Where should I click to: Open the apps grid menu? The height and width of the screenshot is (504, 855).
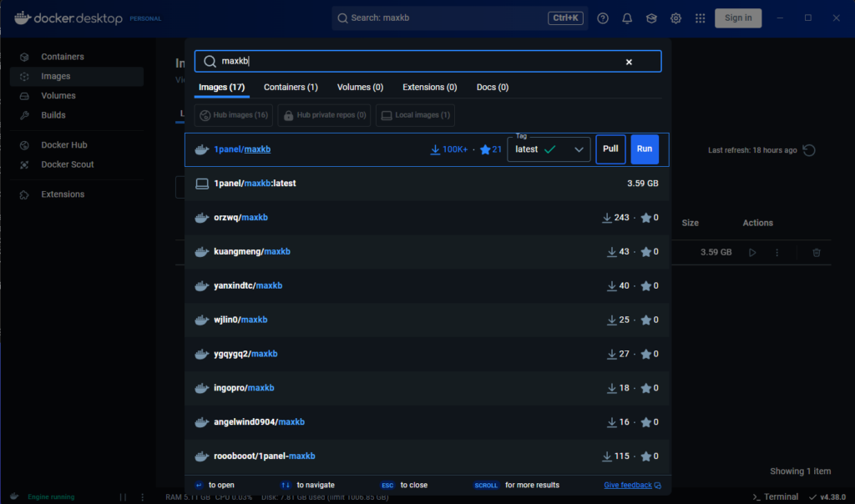(701, 18)
